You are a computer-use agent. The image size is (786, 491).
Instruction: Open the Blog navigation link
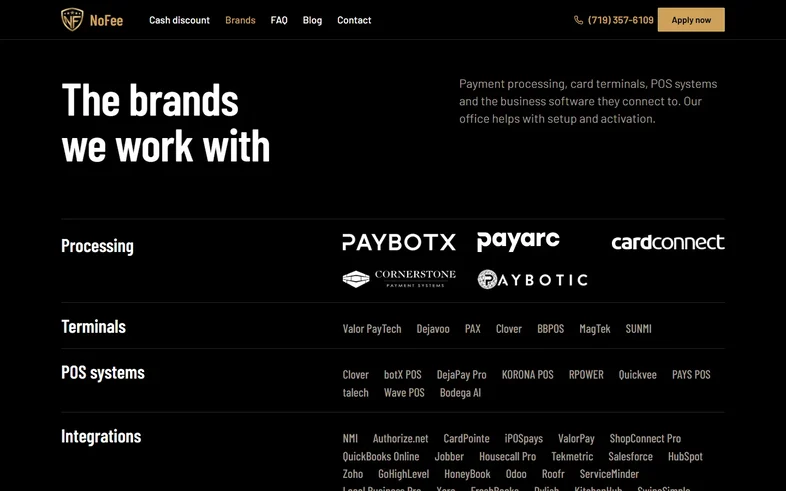[312, 20]
